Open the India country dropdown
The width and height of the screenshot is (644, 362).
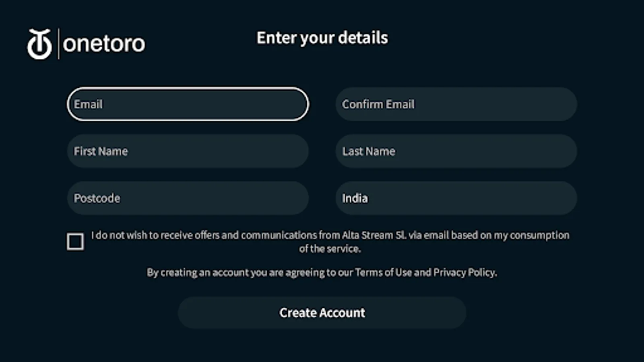[x=456, y=198]
